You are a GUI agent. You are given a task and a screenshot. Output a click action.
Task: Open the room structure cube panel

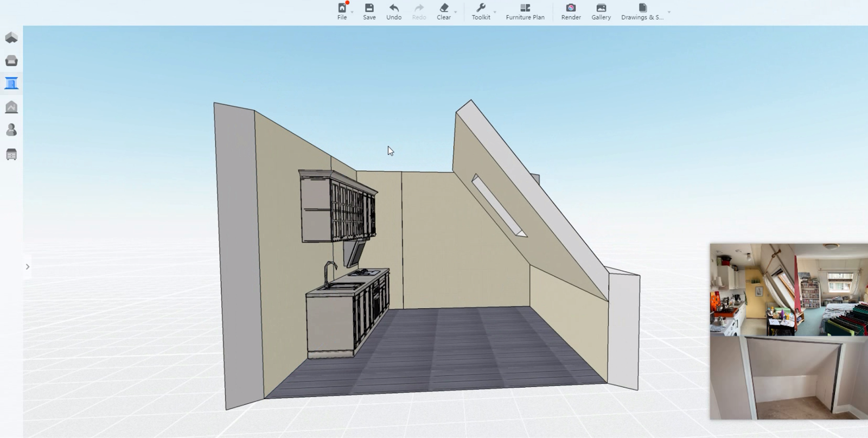11,37
